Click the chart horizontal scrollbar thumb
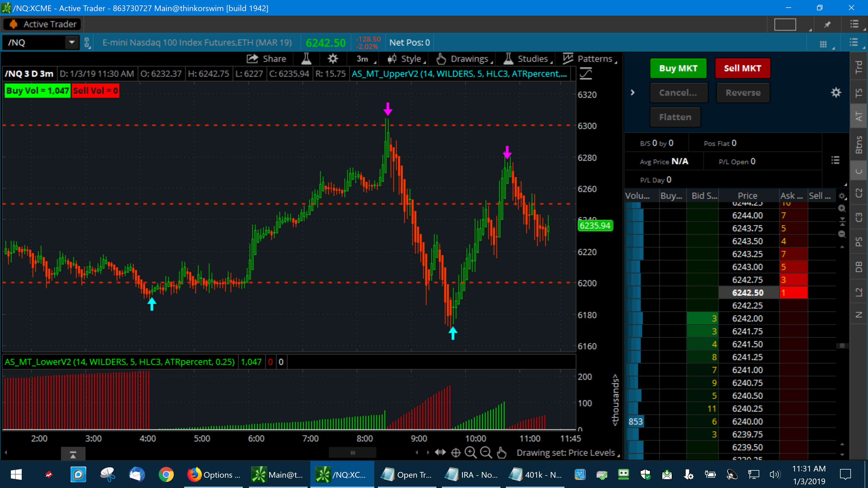 [352, 452]
